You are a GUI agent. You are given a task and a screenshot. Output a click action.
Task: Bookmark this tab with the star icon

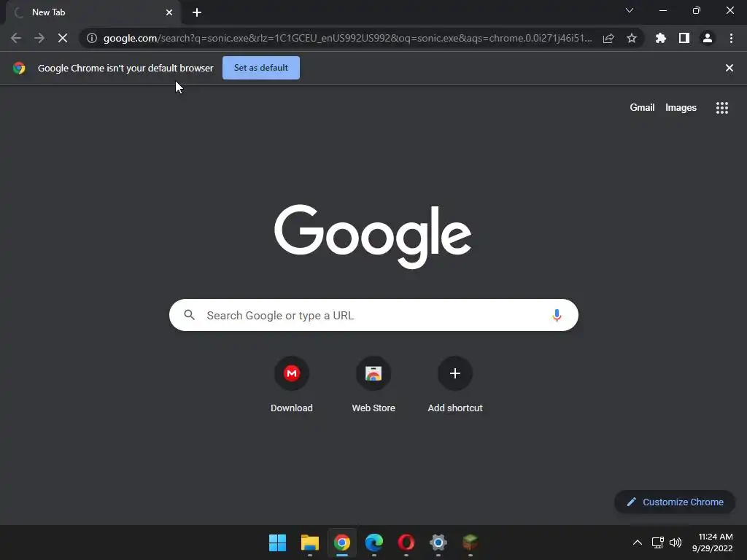coord(632,38)
